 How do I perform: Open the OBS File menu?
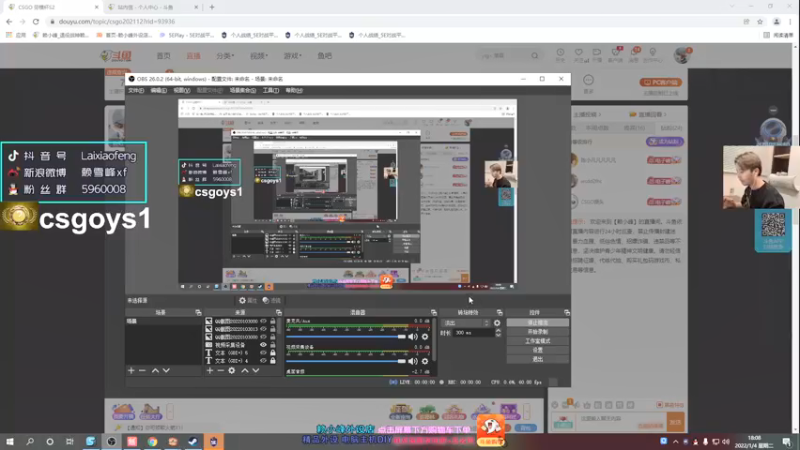point(136,90)
